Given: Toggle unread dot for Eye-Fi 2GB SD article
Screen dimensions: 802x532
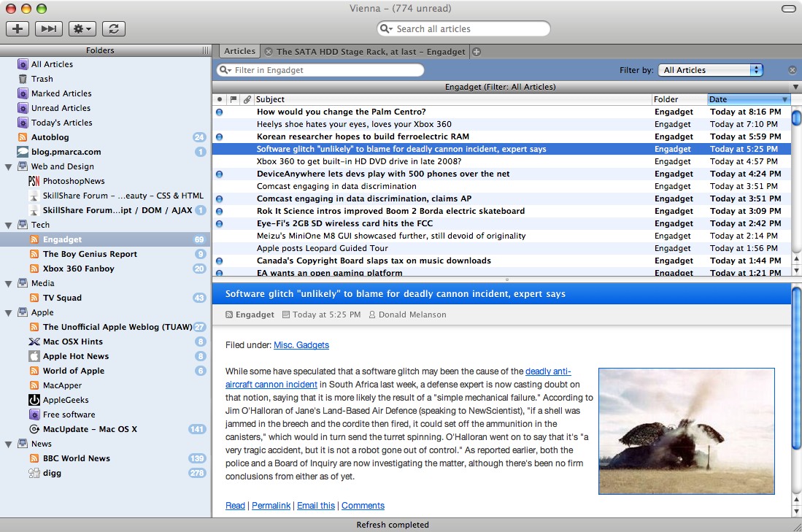Looking at the screenshot, I should click(220, 223).
